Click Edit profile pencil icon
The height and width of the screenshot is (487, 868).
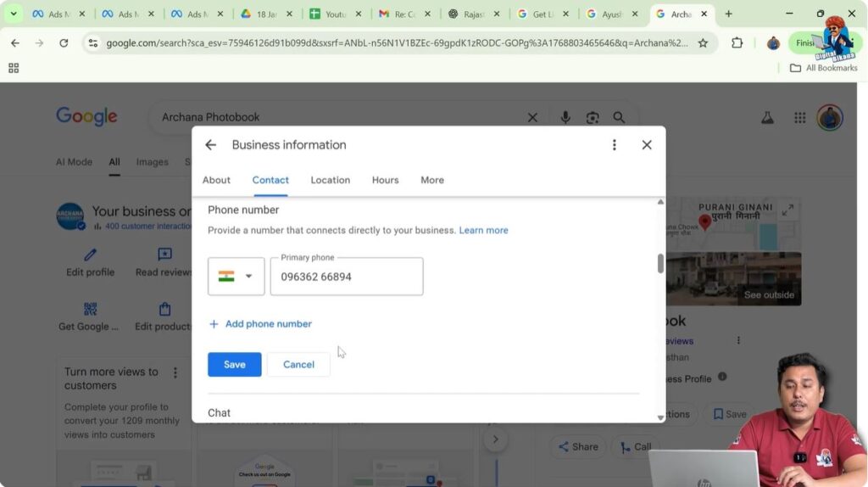pyautogui.click(x=90, y=255)
